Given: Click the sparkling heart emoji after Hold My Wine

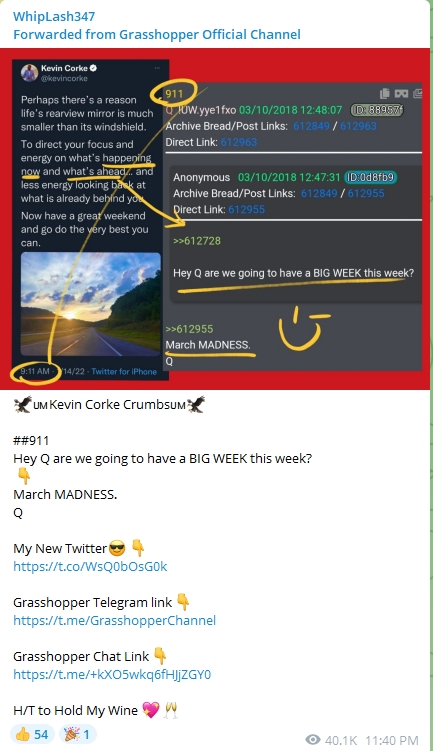Looking at the screenshot, I should (x=150, y=710).
